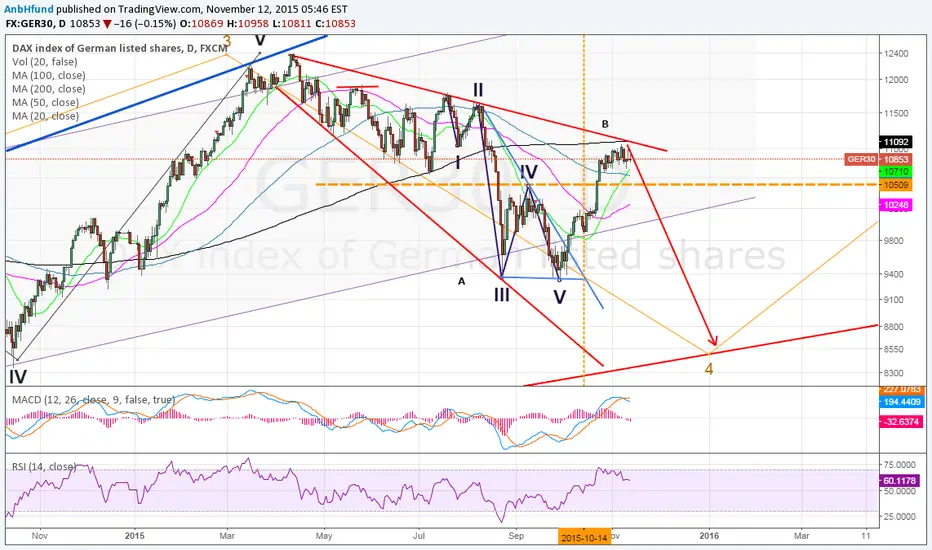Click the magenta 10248 price tag
932x550 pixels.
click(896, 205)
